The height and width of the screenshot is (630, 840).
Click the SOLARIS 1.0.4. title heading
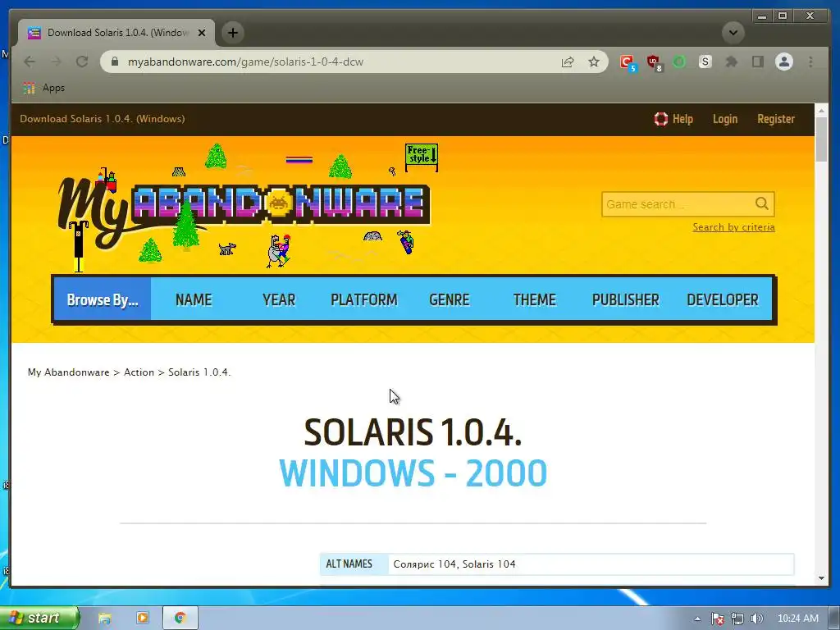(x=413, y=432)
